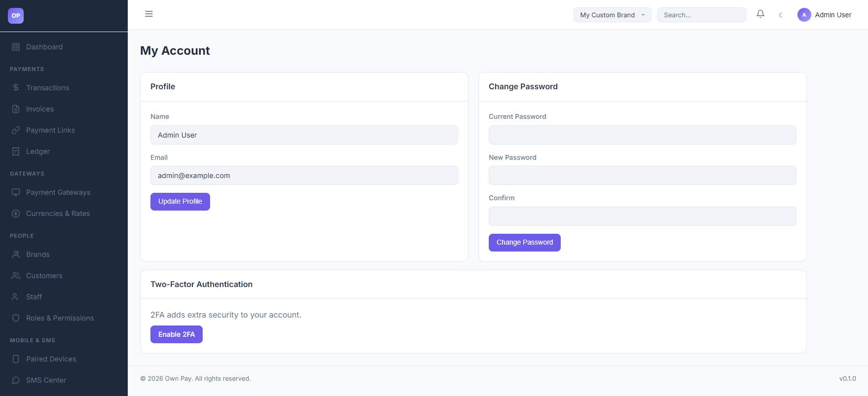Click the Customers group icon

16,276
